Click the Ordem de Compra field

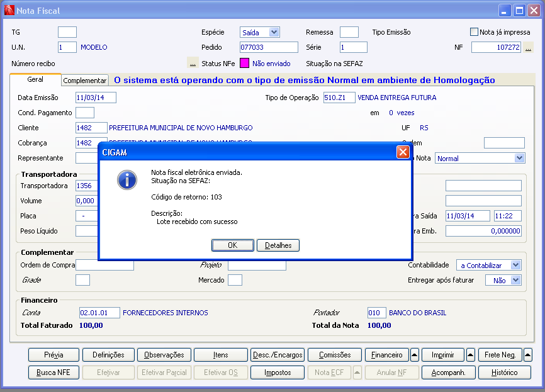click(104, 265)
